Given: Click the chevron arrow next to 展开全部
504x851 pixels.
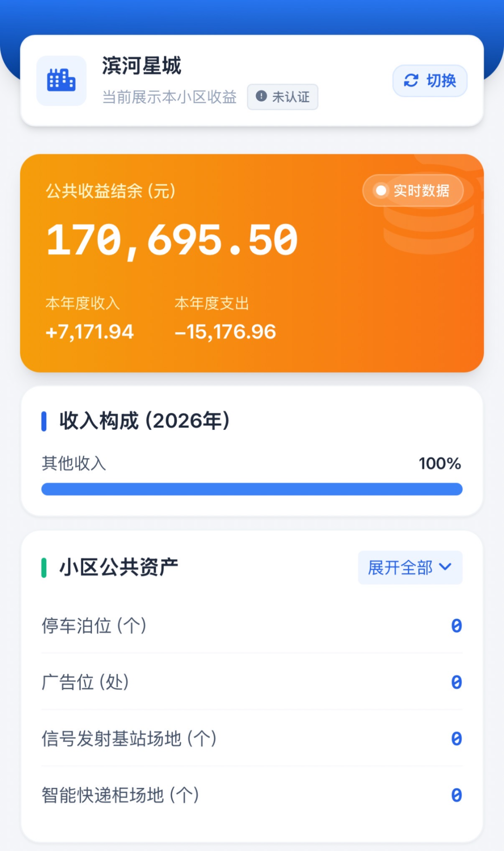Looking at the screenshot, I should [446, 567].
